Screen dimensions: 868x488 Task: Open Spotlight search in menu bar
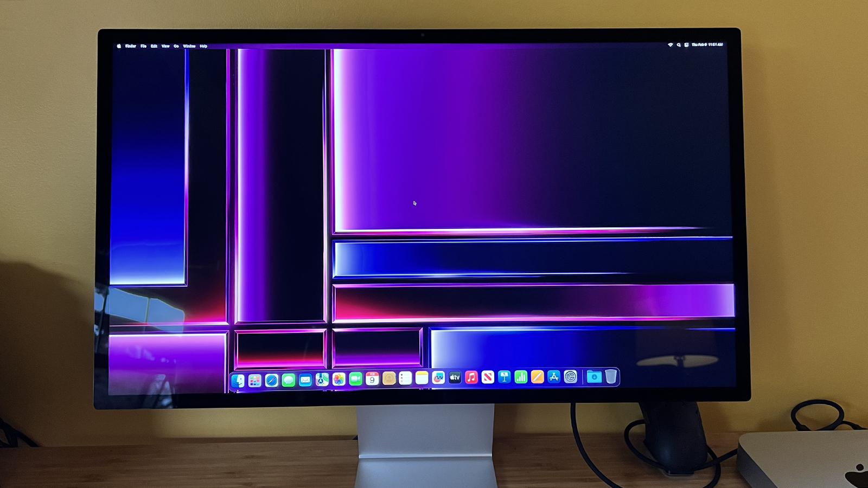tap(679, 45)
